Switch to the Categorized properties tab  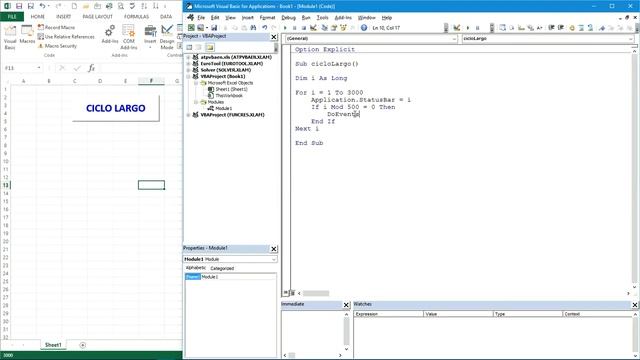(222, 268)
